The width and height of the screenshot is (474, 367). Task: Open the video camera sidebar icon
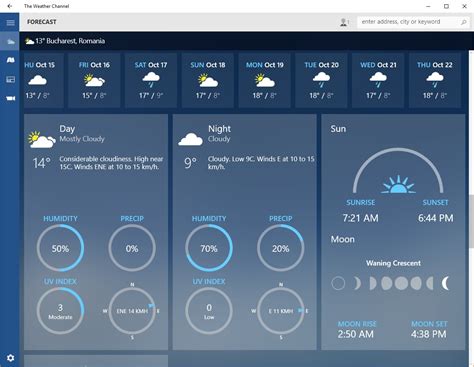point(10,98)
